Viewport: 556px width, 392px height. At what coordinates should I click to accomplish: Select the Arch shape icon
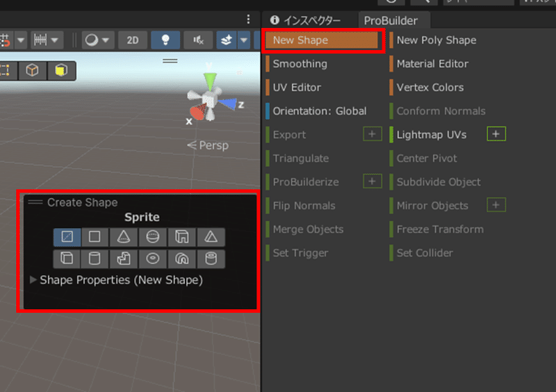pyautogui.click(x=182, y=259)
